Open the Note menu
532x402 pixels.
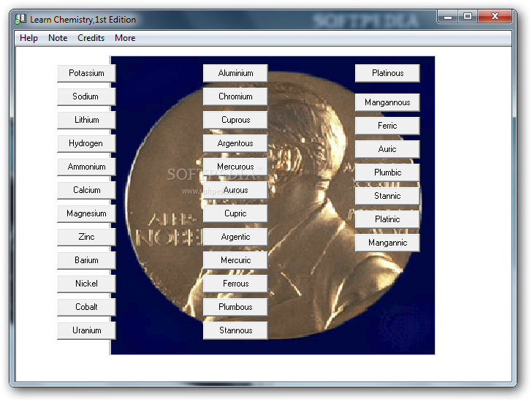58,38
